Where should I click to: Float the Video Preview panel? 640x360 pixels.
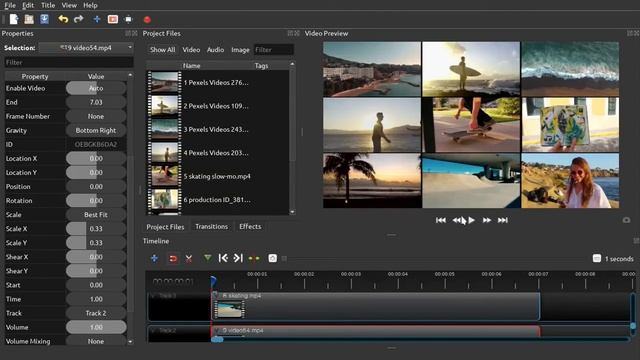click(x=630, y=33)
